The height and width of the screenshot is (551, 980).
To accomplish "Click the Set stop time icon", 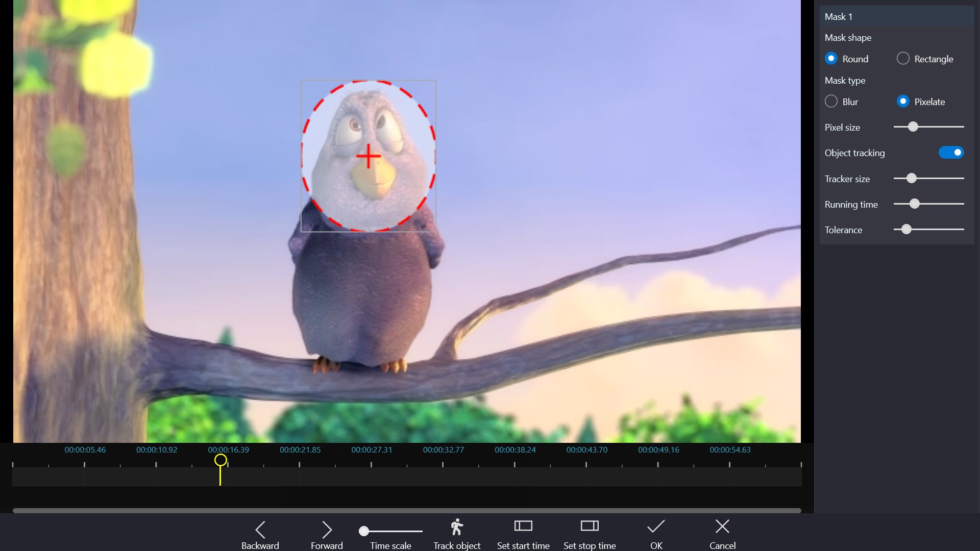I will point(590,527).
